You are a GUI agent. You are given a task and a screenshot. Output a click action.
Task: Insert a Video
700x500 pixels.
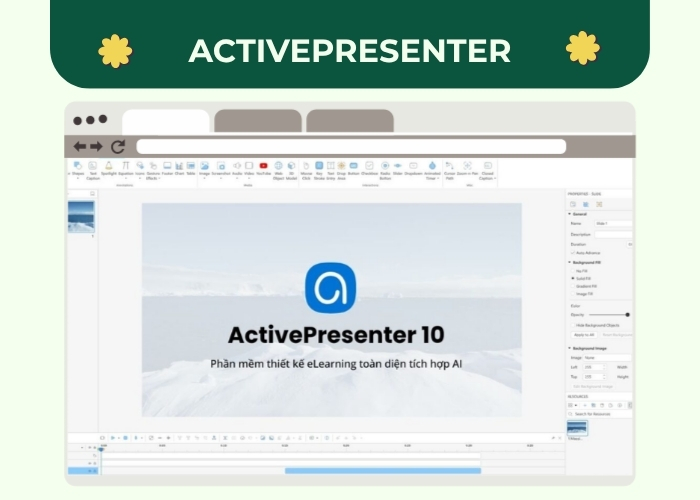[x=249, y=170]
